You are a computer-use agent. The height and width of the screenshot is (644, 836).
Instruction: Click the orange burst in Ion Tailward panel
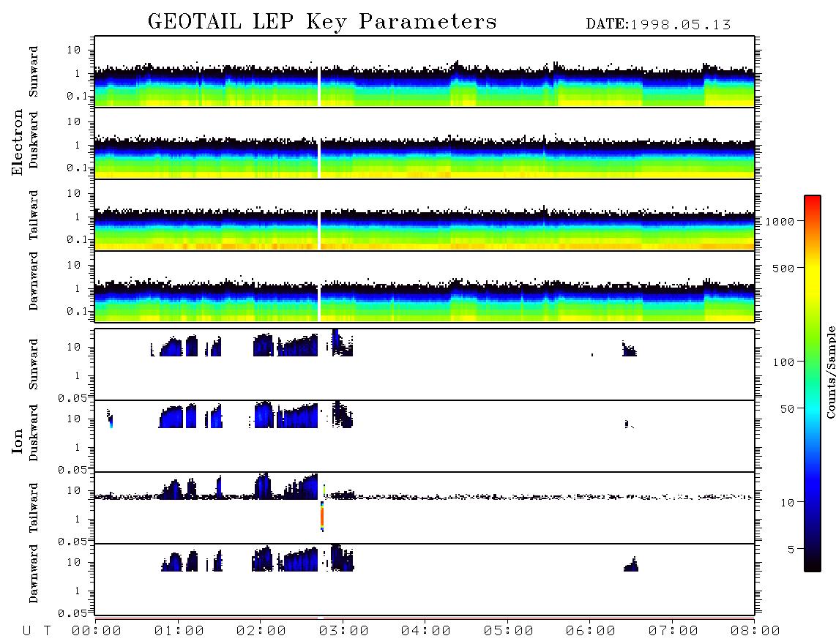pos(322,516)
